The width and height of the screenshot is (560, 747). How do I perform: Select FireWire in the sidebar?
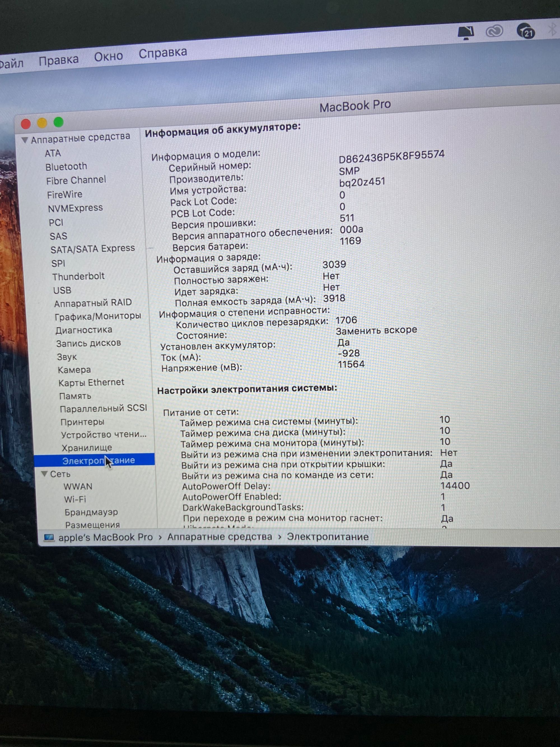64,194
